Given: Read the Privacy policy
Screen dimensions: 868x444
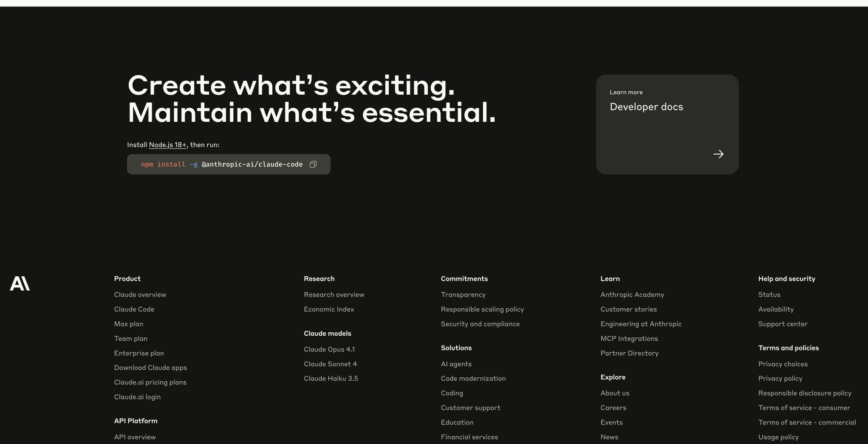Looking at the screenshot, I should tap(780, 378).
